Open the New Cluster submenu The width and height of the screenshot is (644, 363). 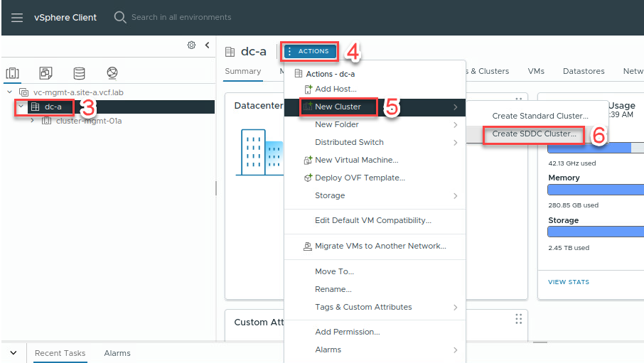(x=375, y=107)
